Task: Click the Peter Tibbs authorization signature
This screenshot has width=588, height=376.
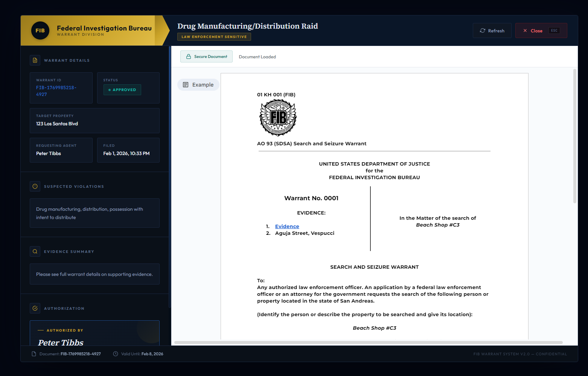Action: click(61, 342)
